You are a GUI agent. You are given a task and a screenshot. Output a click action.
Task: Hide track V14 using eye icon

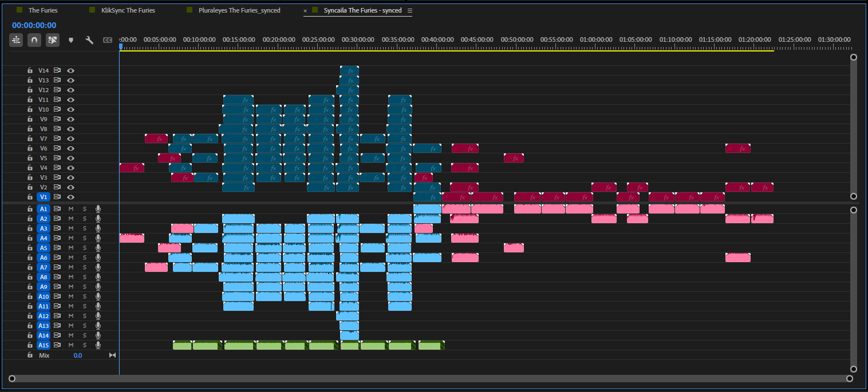71,70
